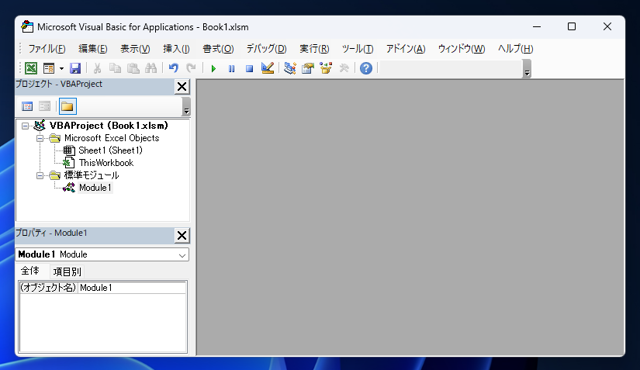This screenshot has height=370, width=640.
Task: Open Properties Window toolbar icon
Action: (308, 68)
